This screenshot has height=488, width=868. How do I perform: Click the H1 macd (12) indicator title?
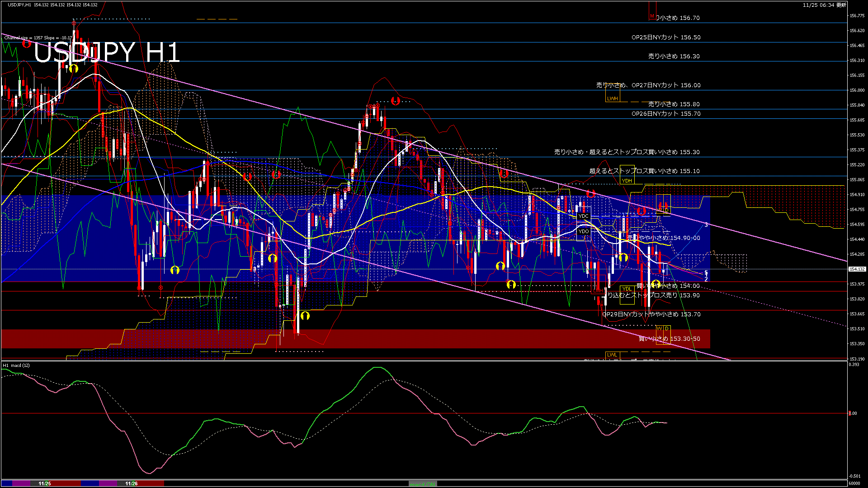[x=16, y=365]
